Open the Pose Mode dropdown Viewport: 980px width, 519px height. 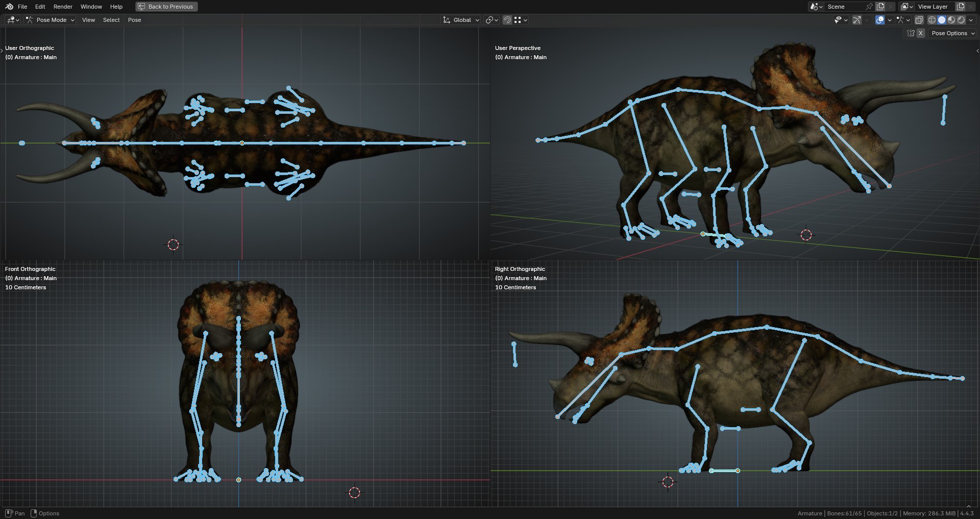click(50, 20)
